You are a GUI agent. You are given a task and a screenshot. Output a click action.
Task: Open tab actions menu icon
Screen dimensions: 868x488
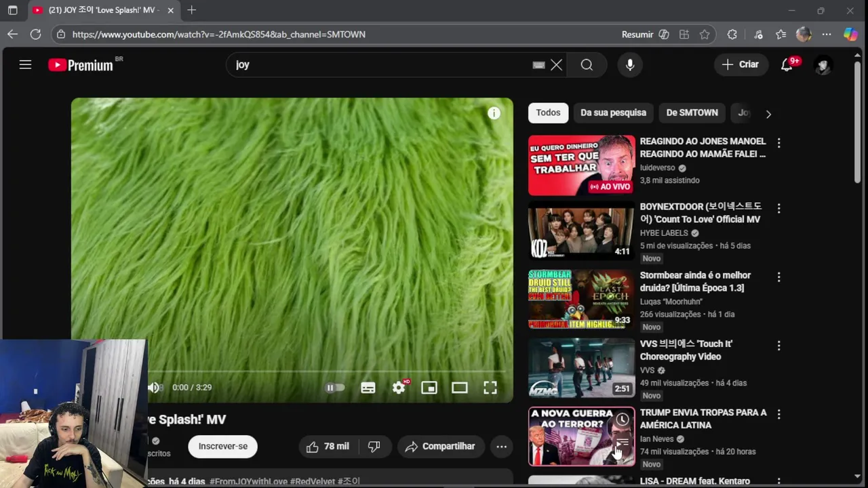[x=12, y=10]
